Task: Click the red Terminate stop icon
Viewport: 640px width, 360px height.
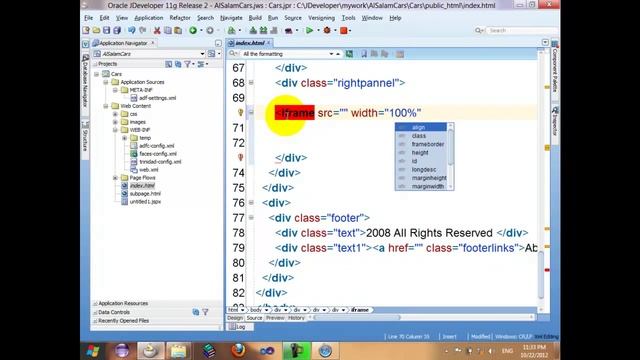Action: point(344,30)
